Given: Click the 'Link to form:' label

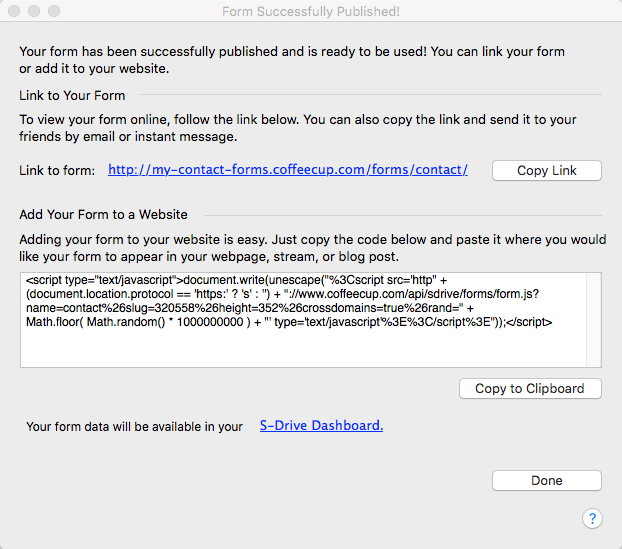Looking at the screenshot, I should pos(57,171).
